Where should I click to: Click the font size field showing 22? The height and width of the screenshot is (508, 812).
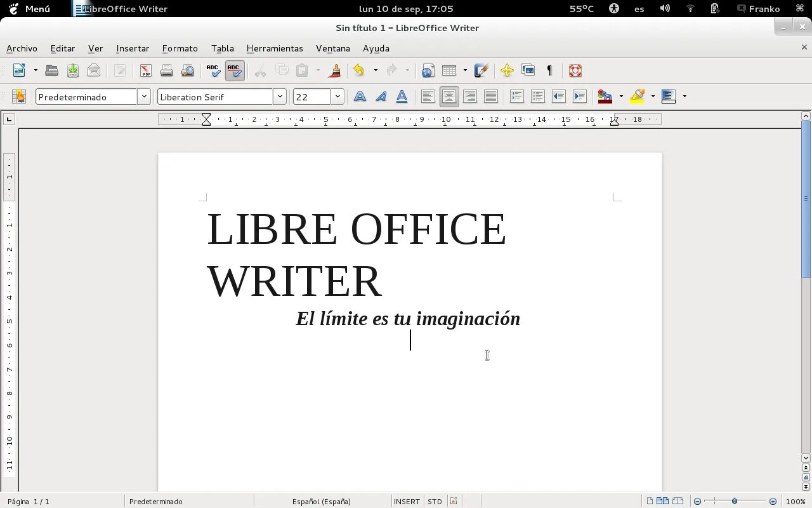coord(312,97)
